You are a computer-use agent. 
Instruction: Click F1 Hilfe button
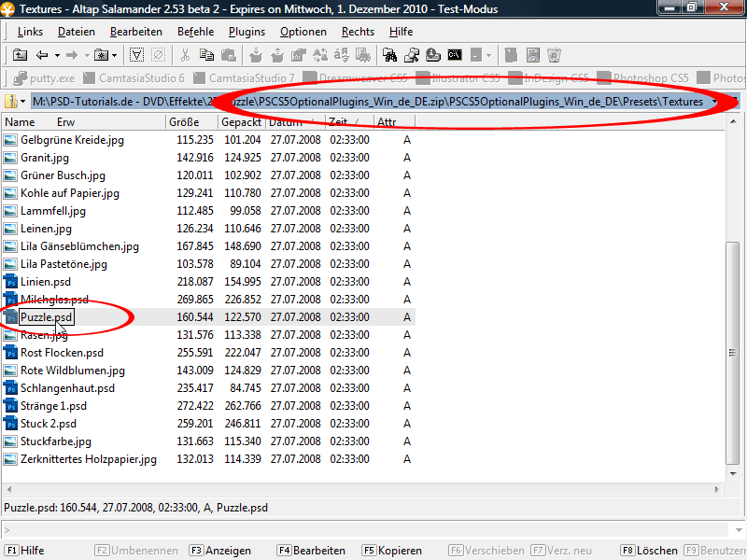tap(25, 551)
